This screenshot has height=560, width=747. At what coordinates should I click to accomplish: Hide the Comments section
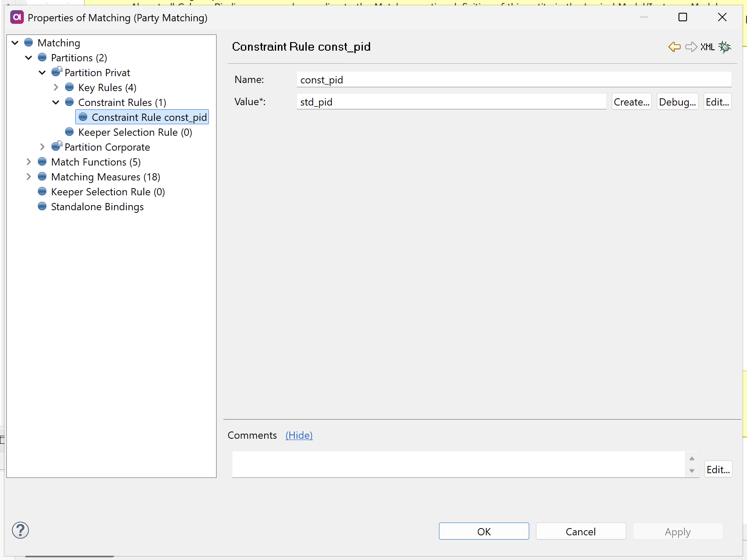tap(299, 435)
